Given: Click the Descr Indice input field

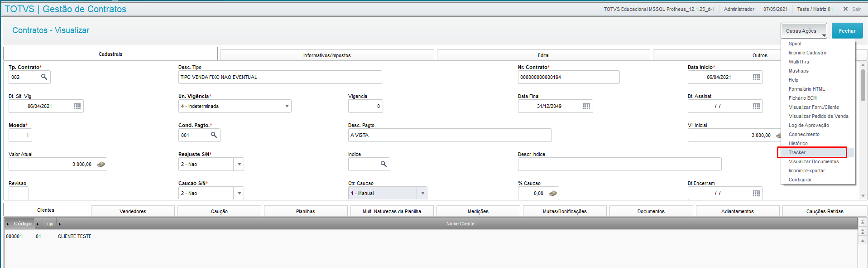Looking at the screenshot, I should tap(619, 164).
